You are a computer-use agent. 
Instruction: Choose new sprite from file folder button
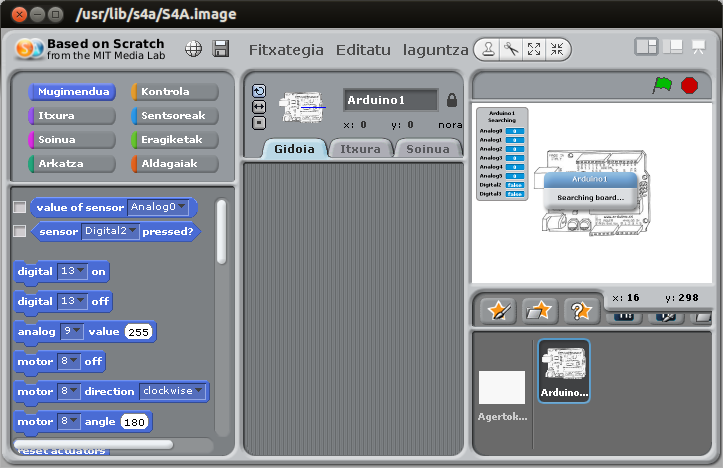[540, 311]
